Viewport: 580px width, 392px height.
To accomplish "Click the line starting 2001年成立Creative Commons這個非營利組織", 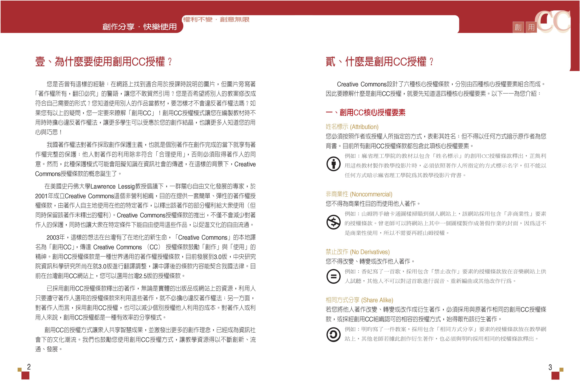I will coord(145,196).
